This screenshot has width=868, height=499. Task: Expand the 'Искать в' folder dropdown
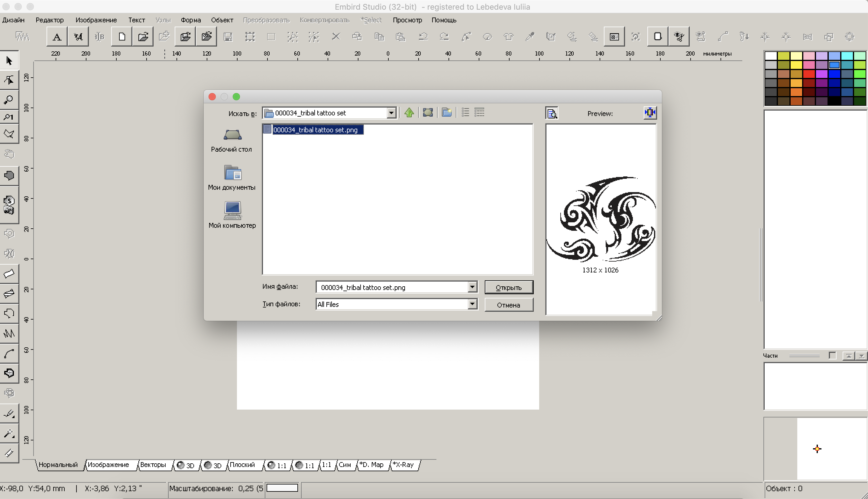(x=391, y=113)
